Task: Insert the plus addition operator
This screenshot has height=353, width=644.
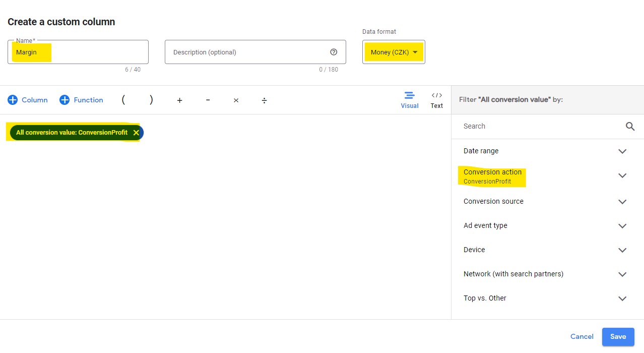Action: tap(179, 100)
